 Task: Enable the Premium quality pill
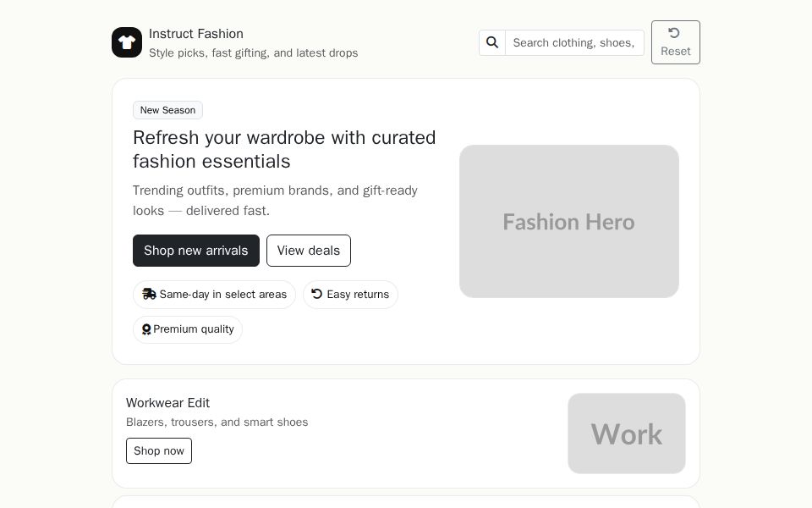(188, 329)
